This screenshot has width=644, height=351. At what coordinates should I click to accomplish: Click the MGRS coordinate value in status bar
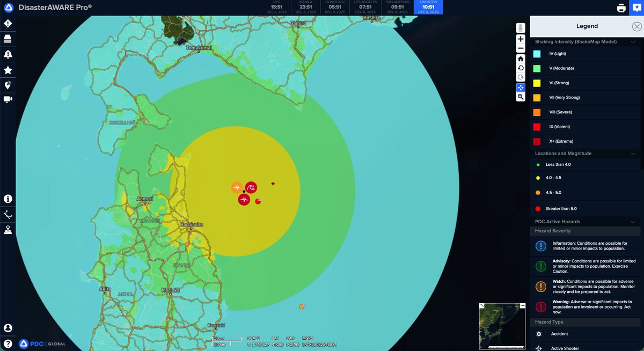point(320,345)
